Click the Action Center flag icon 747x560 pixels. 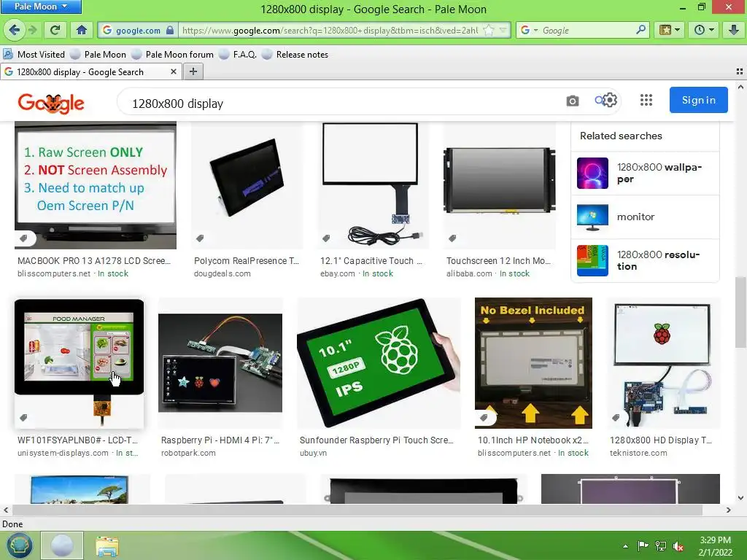click(x=643, y=546)
